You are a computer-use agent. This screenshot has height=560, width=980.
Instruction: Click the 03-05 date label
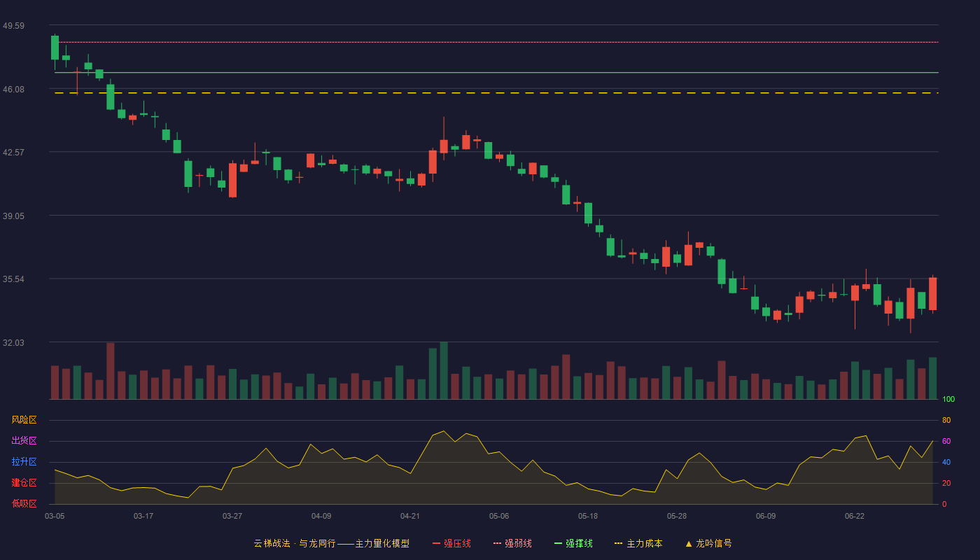coord(55,516)
